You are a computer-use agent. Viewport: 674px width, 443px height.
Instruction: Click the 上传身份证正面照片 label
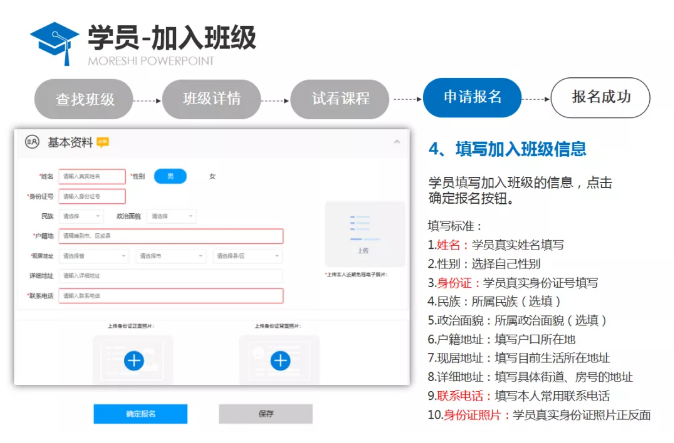pyautogui.click(x=131, y=326)
